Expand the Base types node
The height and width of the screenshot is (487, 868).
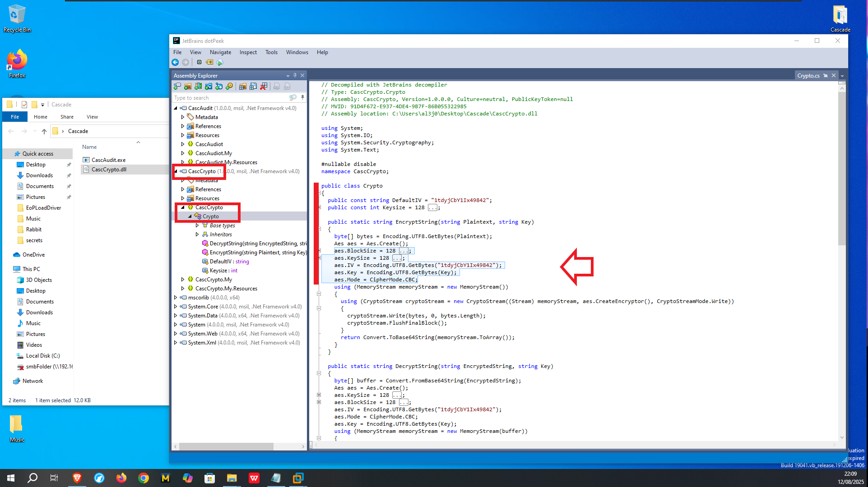pos(197,225)
